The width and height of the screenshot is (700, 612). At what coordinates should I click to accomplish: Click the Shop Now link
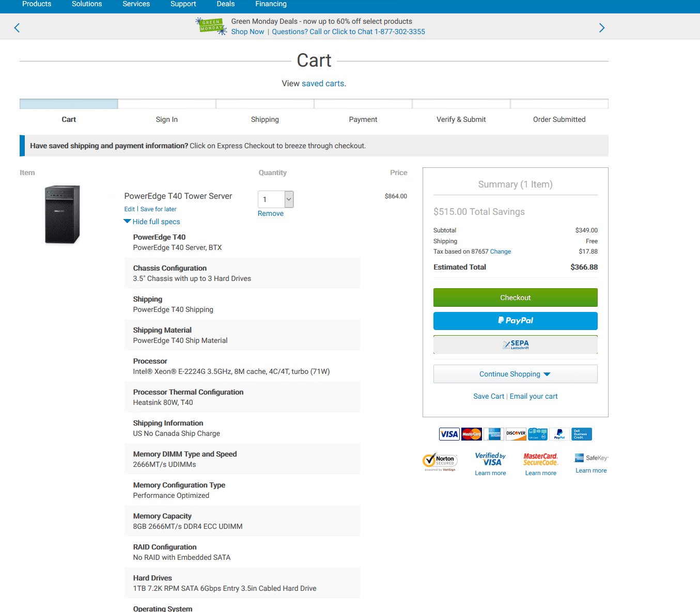[x=247, y=32]
